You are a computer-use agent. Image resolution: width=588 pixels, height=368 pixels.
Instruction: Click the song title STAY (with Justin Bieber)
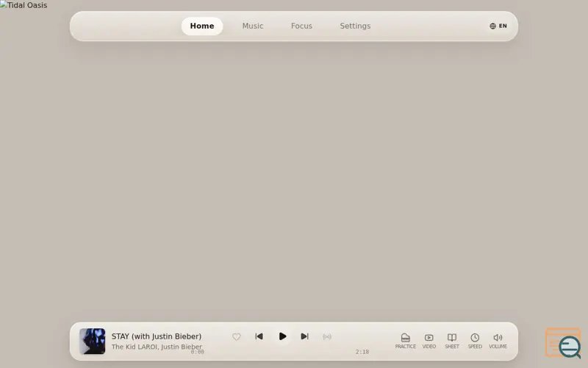(157, 336)
